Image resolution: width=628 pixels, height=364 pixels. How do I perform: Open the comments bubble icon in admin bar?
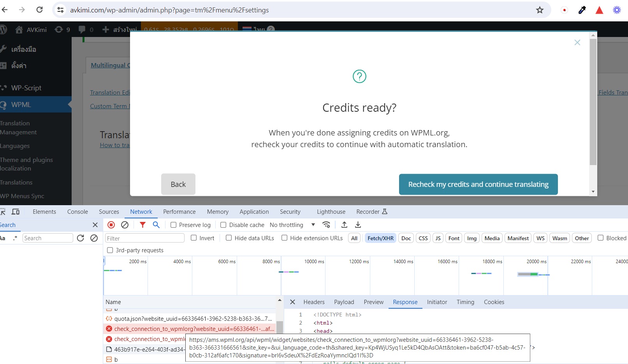pos(82,30)
